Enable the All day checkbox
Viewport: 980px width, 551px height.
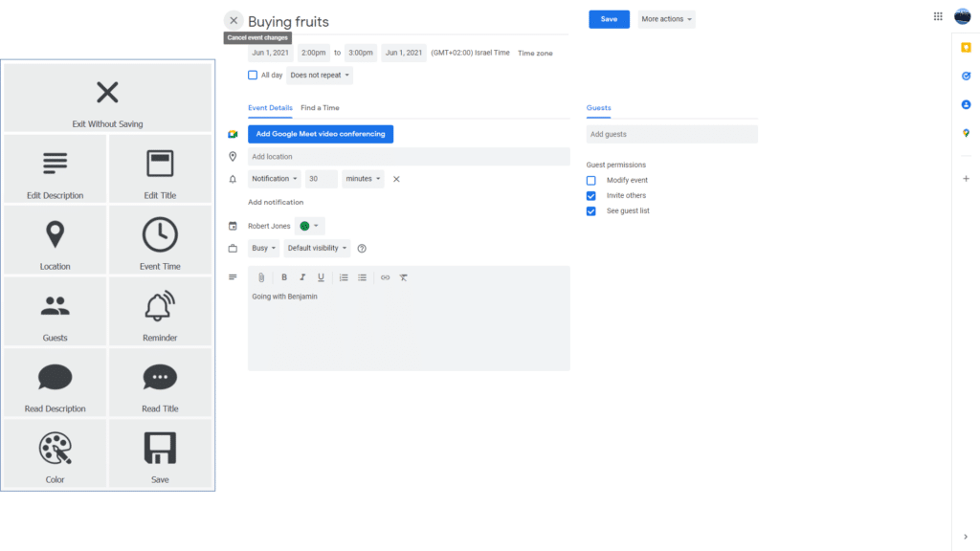[253, 75]
